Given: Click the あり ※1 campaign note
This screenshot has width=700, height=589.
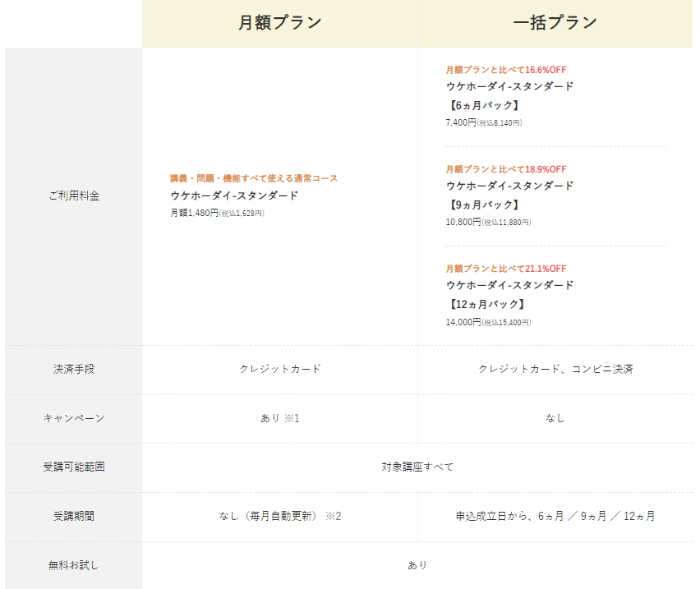Looking at the screenshot, I should [279, 418].
